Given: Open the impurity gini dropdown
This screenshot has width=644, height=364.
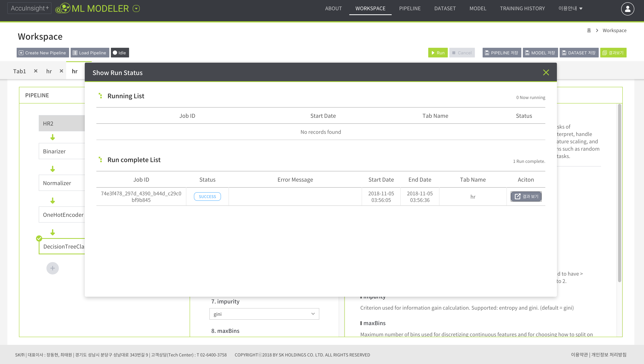Looking at the screenshot, I should pyautogui.click(x=264, y=314).
